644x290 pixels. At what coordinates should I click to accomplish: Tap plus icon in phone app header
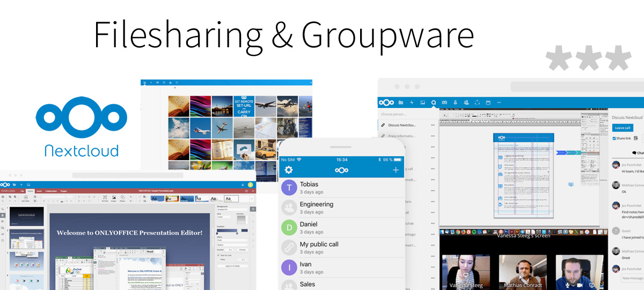tap(396, 170)
